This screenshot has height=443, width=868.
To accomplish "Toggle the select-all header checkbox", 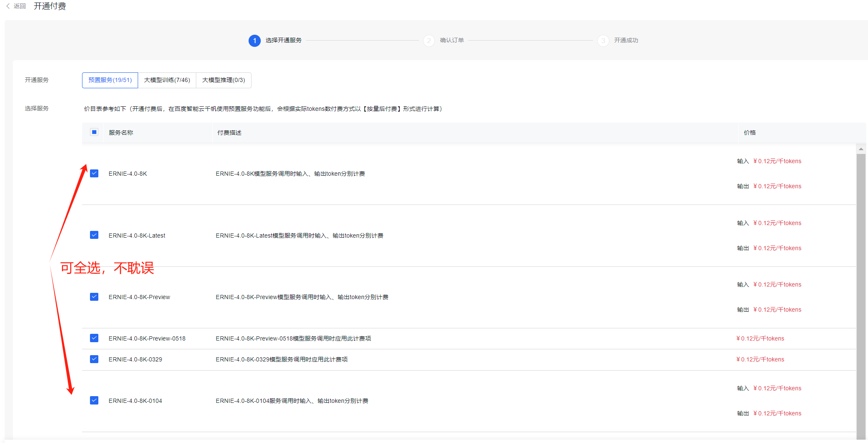I will pos(94,132).
